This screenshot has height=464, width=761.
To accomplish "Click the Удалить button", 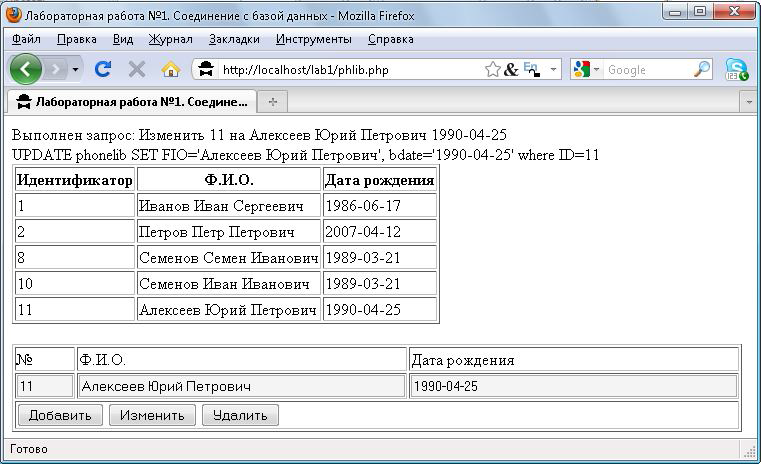I will [x=240, y=415].
